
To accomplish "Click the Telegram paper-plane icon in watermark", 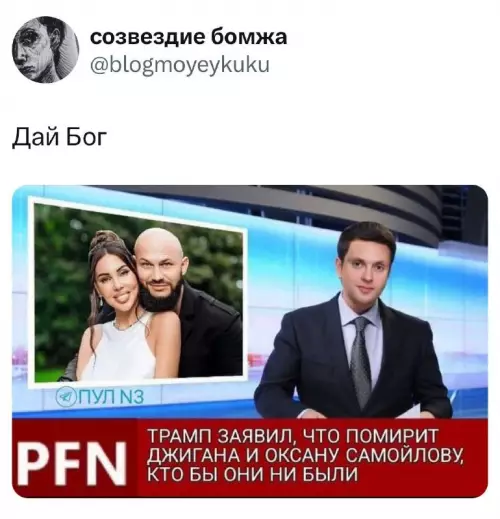I will (x=64, y=397).
